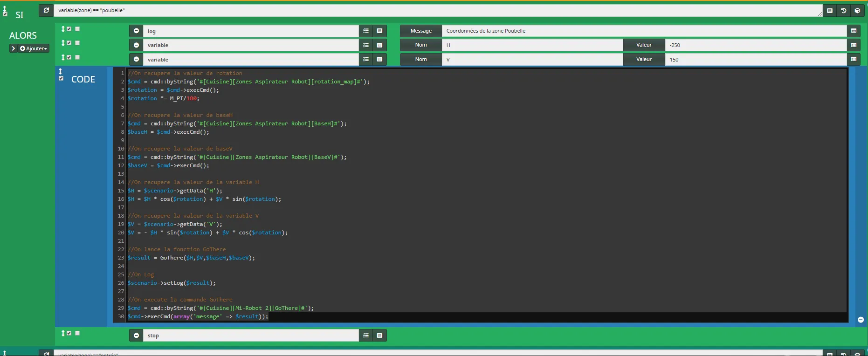Open the action chooser checklist icon in H variable row
The height and width of the screenshot is (356, 868).
366,45
